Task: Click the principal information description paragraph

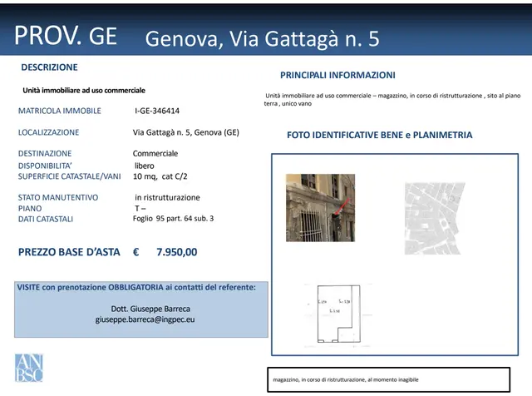Action: [392, 100]
